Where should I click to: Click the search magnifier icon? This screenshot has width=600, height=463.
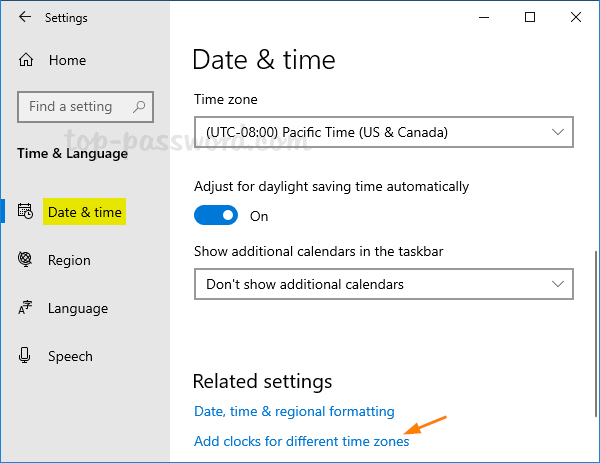[x=140, y=106]
